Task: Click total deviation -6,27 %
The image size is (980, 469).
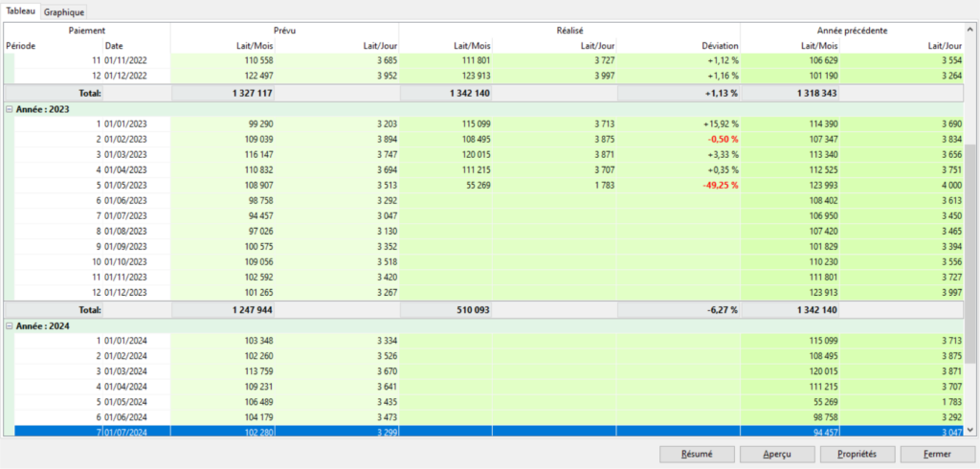Action: [720, 309]
